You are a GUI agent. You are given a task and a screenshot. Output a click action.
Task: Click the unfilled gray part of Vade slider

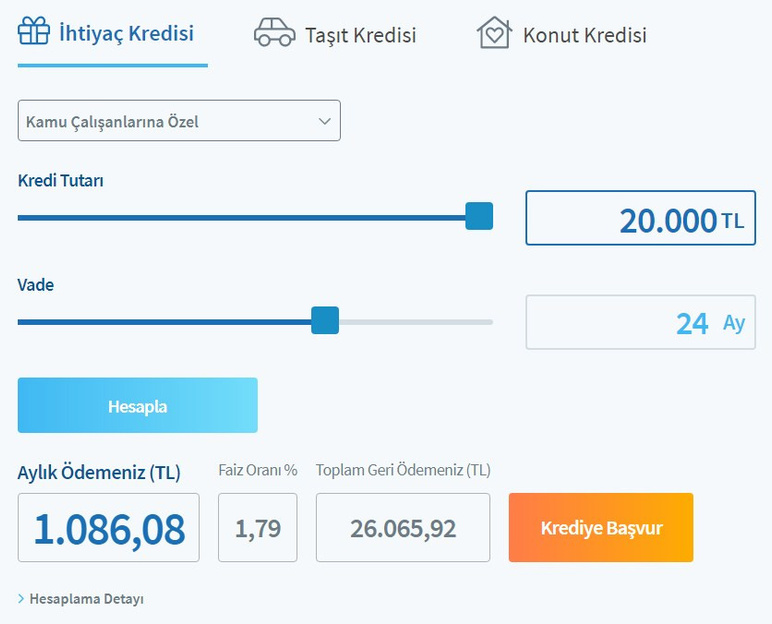click(x=416, y=322)
